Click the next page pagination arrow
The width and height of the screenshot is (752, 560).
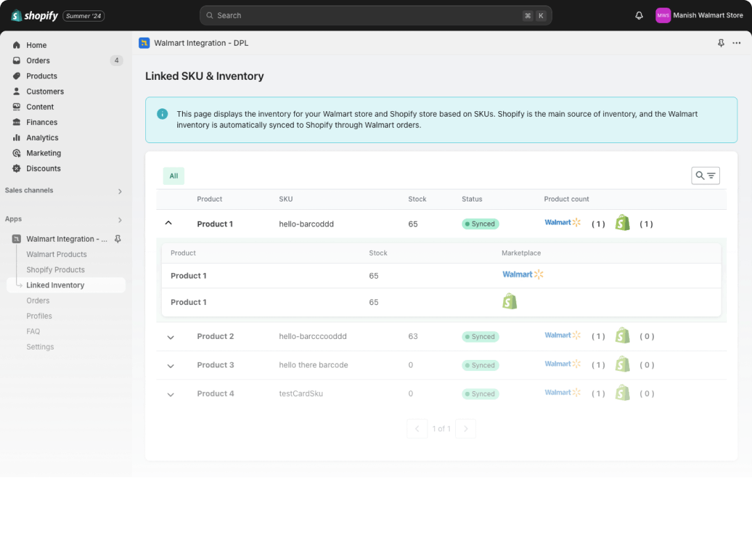pos(466,429)
